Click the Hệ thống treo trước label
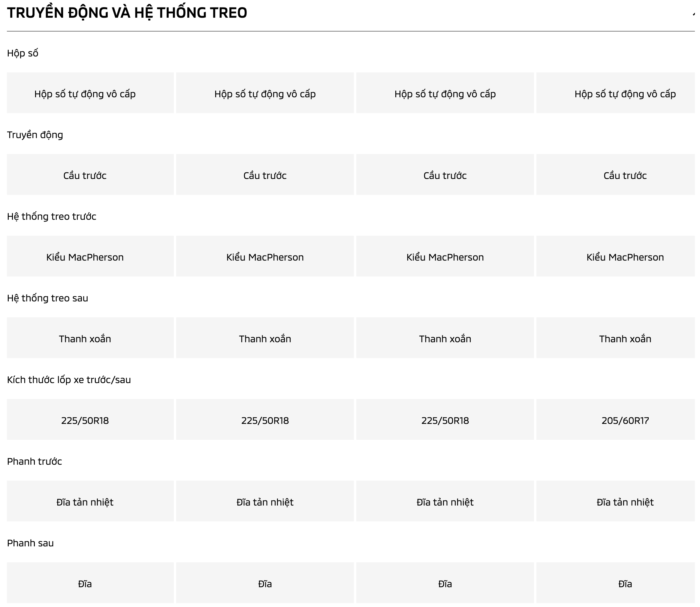Screen dimensions: 700x607 tap(52, 216)
